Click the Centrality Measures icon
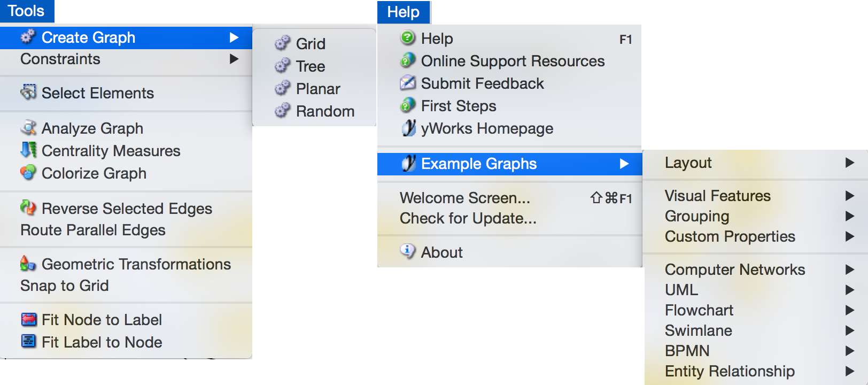This screenshot has width=868, height=385. (x=28, y=150)
